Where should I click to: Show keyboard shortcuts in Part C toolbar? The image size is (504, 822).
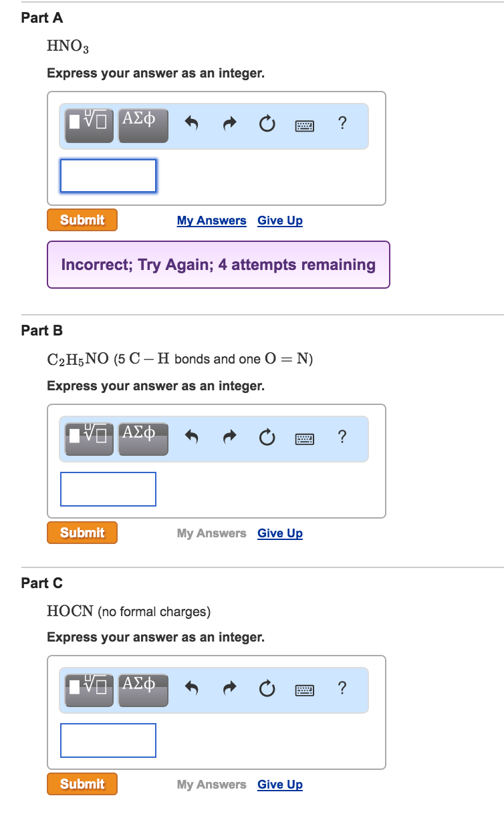[x=304, y=688]
